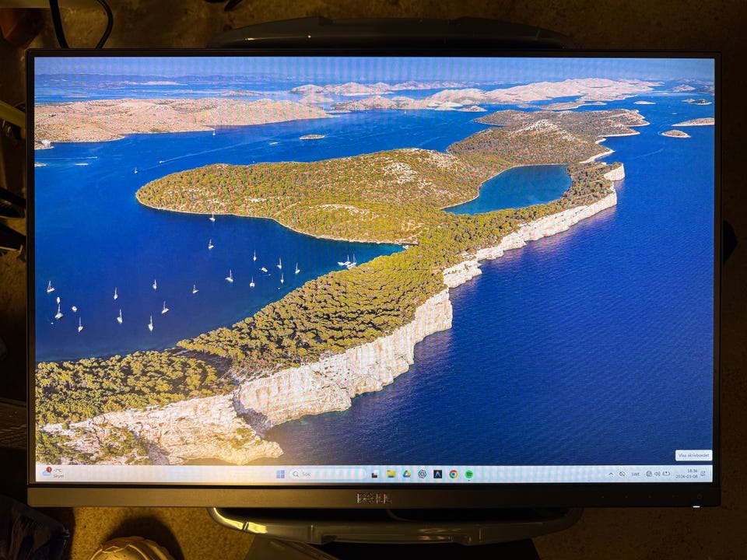747x560 pixels.
Task: Launch File Explorer from the taskbar
Action: pyautogui.click(x=391, y=474)
